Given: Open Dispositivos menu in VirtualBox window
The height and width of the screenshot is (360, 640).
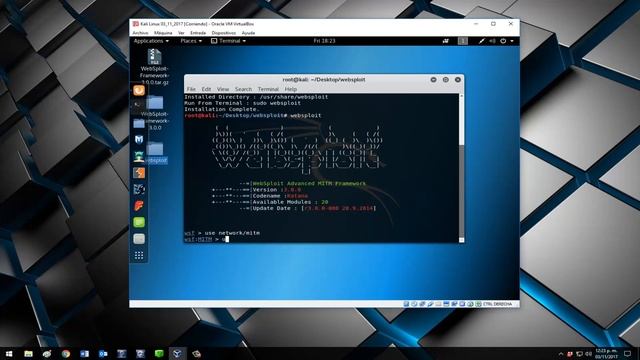Looking at the screenshot, I should tap(224, 33).
